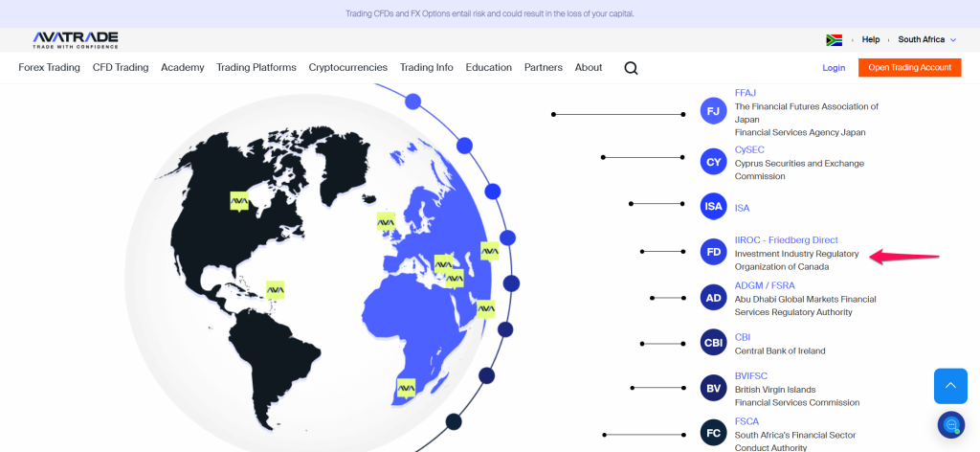The width and height of the screenshot is (980, 452).
Task: Open the Forex Trading menu
Action: (x=49, y=68)
